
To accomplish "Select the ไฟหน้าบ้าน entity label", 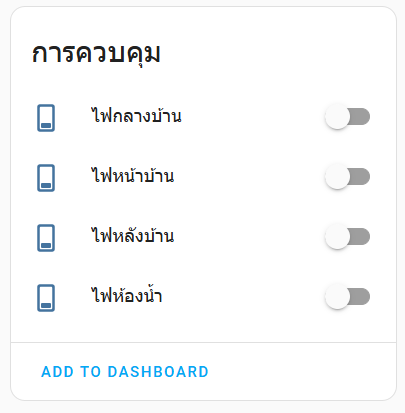I will tap(133, 175).
